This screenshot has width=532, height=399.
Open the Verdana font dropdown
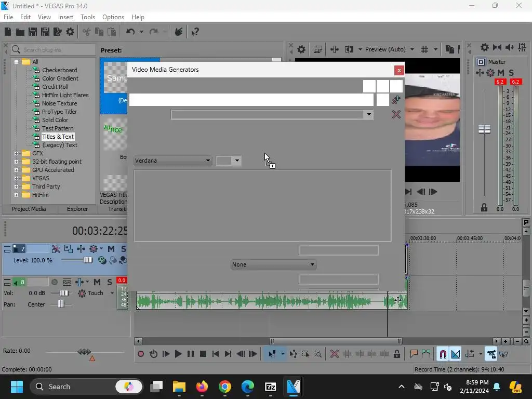point(172,161)
